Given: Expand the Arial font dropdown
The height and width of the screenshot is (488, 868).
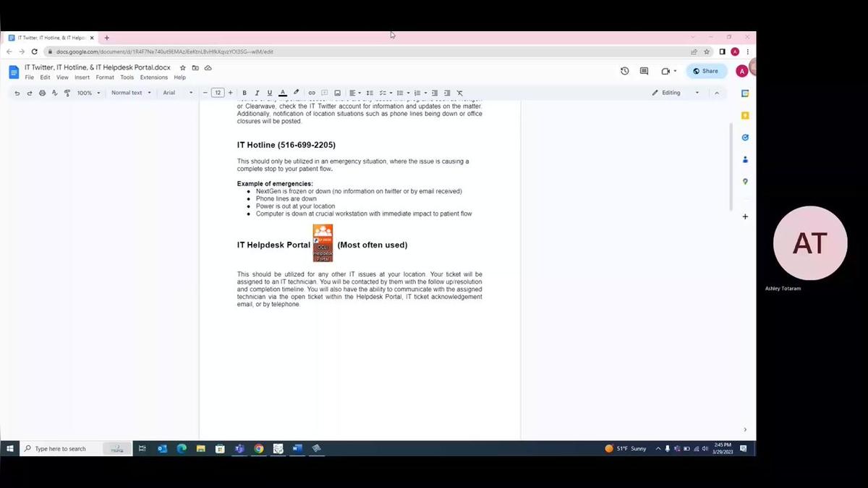Looking at the screenshot, I should click(x=177, y=93).
